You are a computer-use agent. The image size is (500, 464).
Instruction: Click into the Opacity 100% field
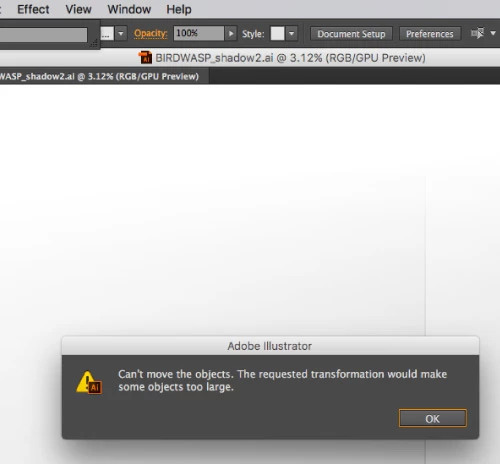[199, 34]
